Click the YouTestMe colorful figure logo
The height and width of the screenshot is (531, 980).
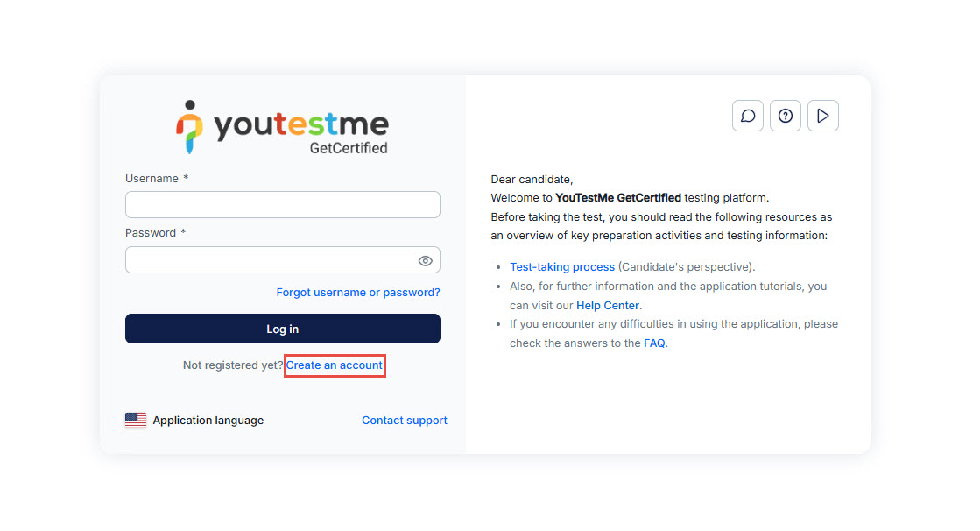pos(189,127)
